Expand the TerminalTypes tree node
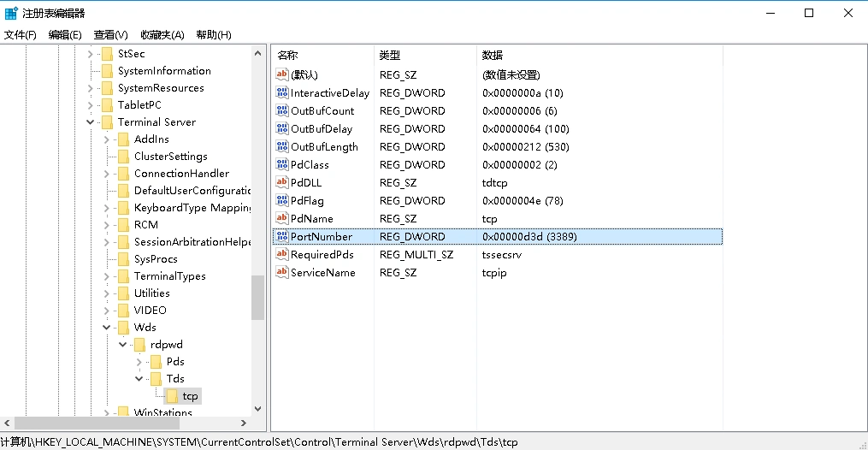The width and height of the screenshot is (868, 450). click(106, 276)
